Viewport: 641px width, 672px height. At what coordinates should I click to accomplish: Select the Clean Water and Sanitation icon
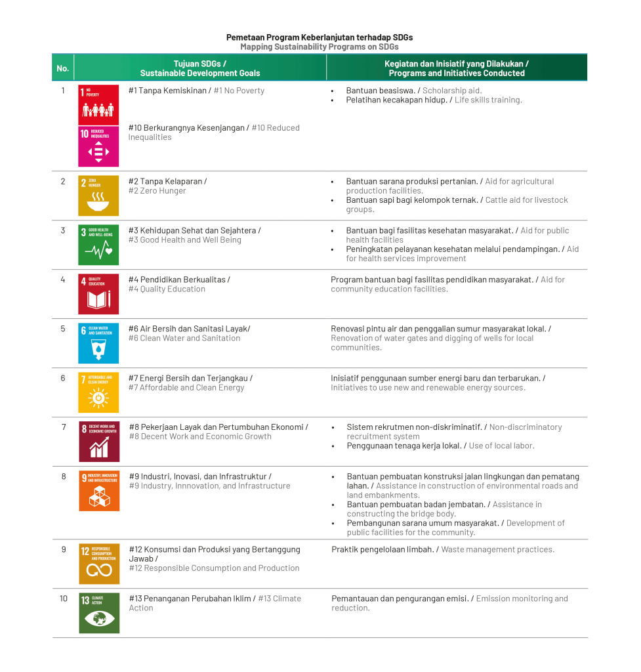(x=98, y=343)
